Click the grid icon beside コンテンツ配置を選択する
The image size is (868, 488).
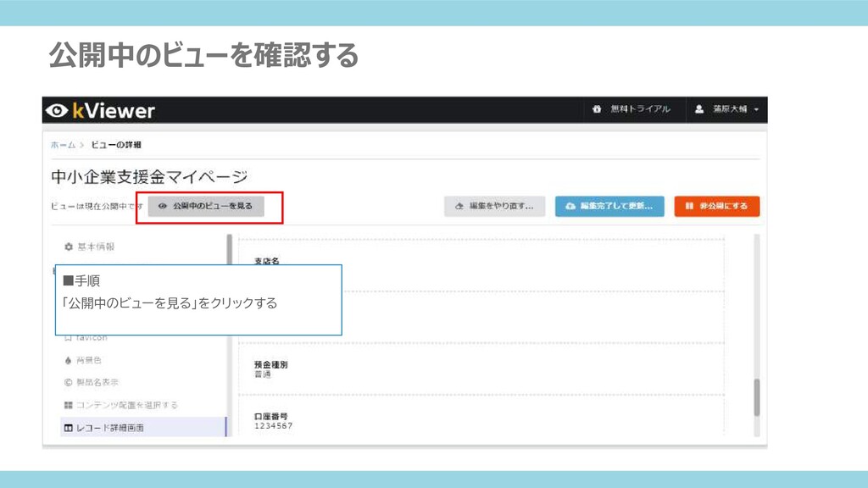click(68, 405)
